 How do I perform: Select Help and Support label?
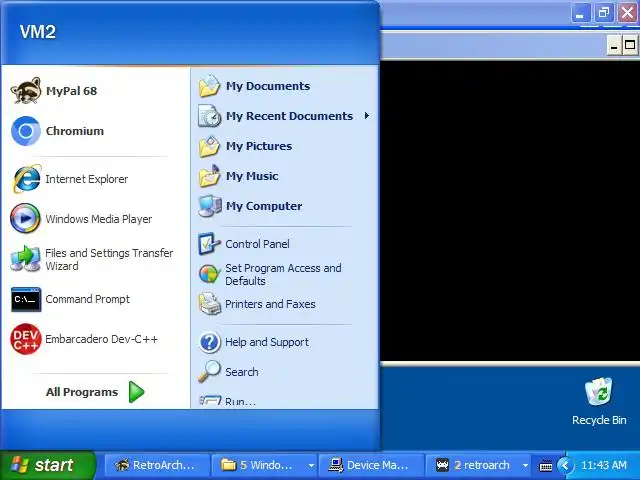point(267,342)
